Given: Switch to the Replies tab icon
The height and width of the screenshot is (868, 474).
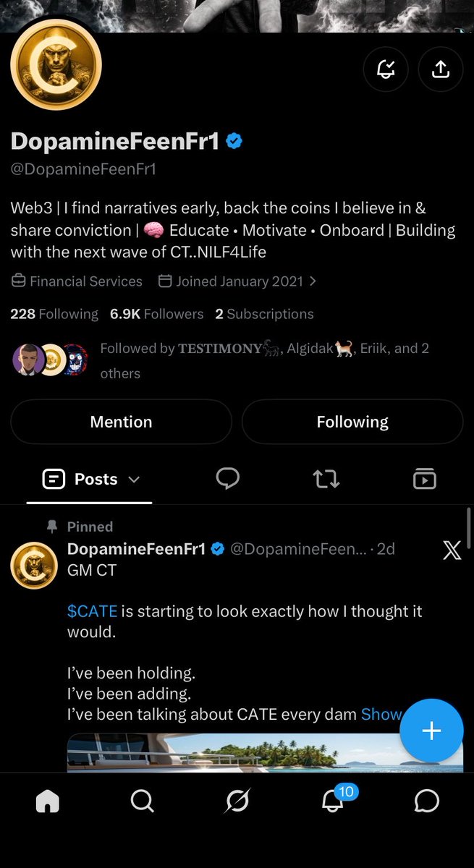Looking at the screenshot, I should (228, 479).
